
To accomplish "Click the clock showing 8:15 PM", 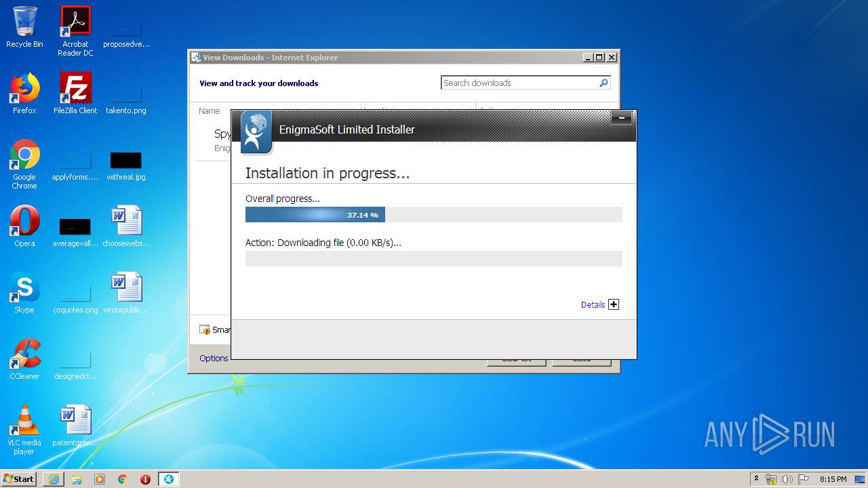I will point(833,479).
